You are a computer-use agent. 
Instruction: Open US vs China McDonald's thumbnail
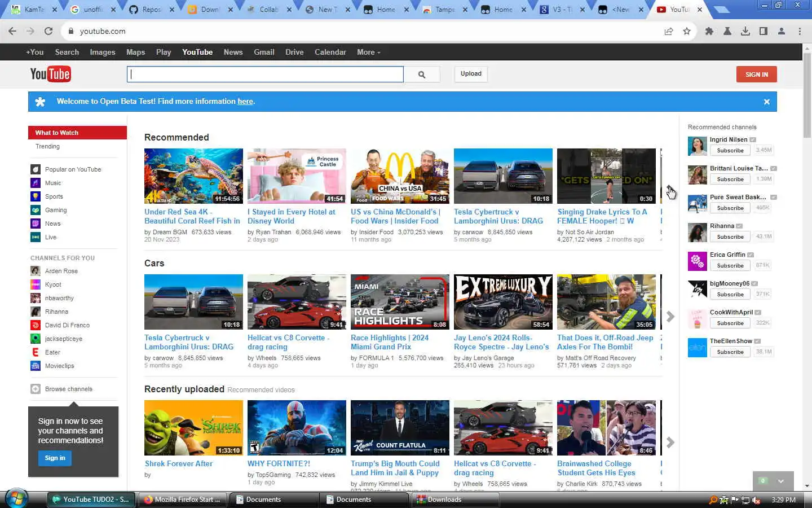[x=400, y=176]
